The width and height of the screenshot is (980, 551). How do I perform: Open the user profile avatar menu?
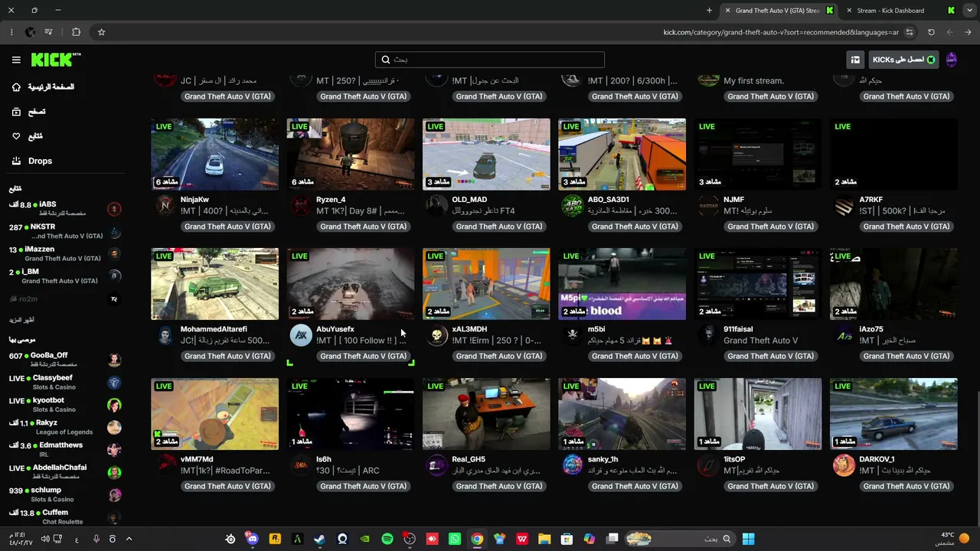click(952, 60)
